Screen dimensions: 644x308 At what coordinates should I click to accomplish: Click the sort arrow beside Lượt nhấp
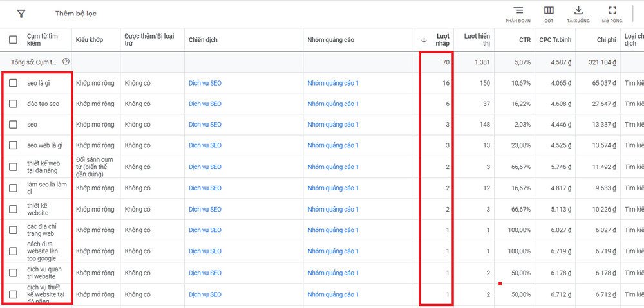coord(424,40)
